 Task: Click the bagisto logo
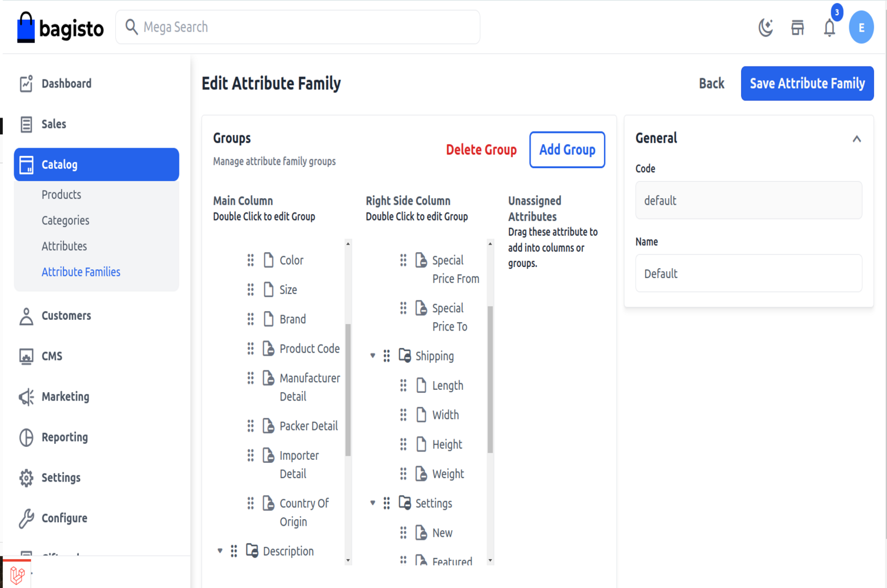click(61, 28)
